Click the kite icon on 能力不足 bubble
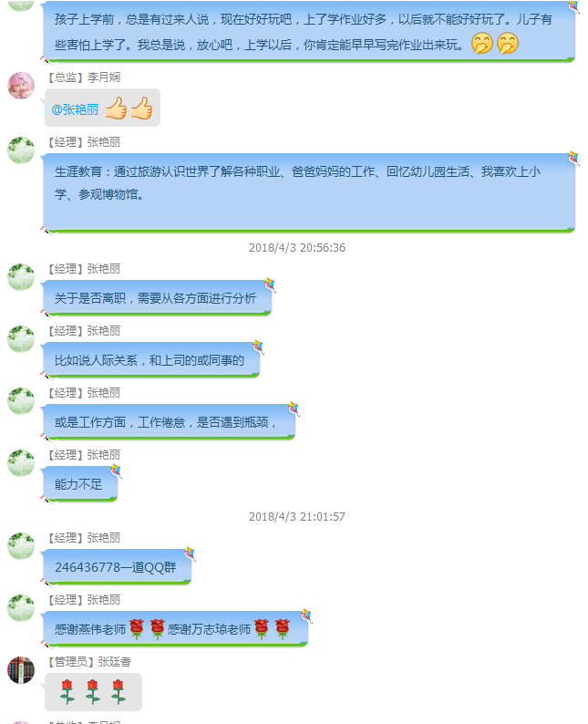588x724 pixels. (116, 471)
